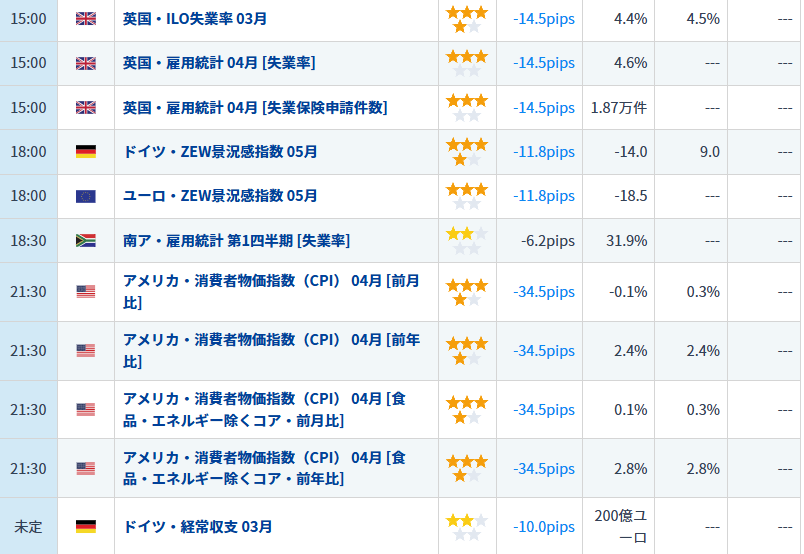The width and height of the screenshot is (804, 554).
Task: Click -6.2pips value in 南ア row
Action: 547,240
